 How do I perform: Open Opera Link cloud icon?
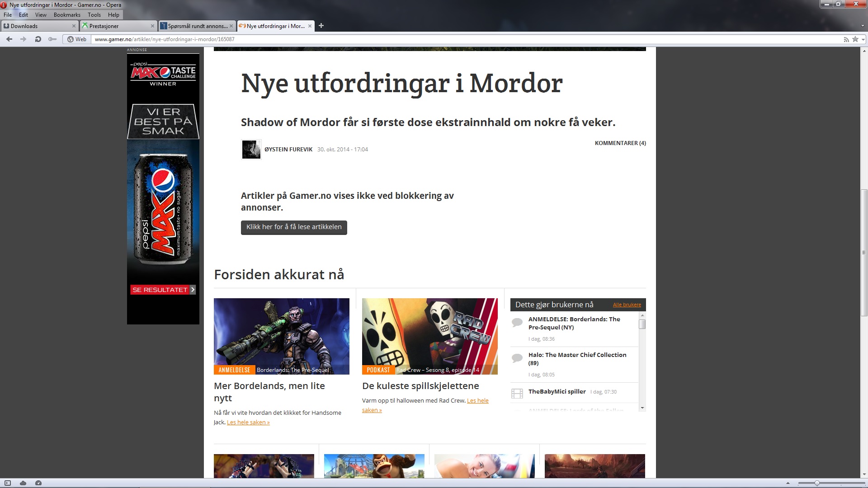click(x=23, y=483)
